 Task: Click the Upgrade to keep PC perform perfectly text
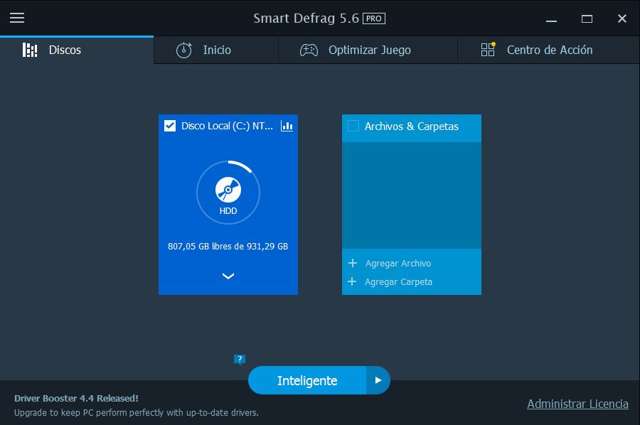136,413
